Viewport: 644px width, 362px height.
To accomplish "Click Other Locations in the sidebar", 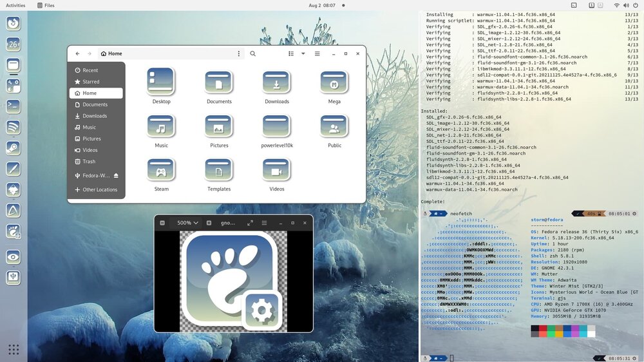I will tap(99, 190).
